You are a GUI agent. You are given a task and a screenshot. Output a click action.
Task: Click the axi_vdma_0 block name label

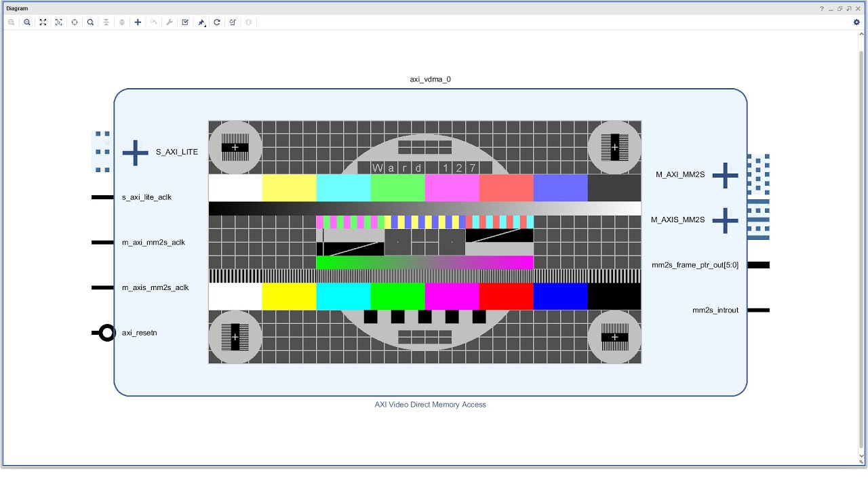(430, 79)
